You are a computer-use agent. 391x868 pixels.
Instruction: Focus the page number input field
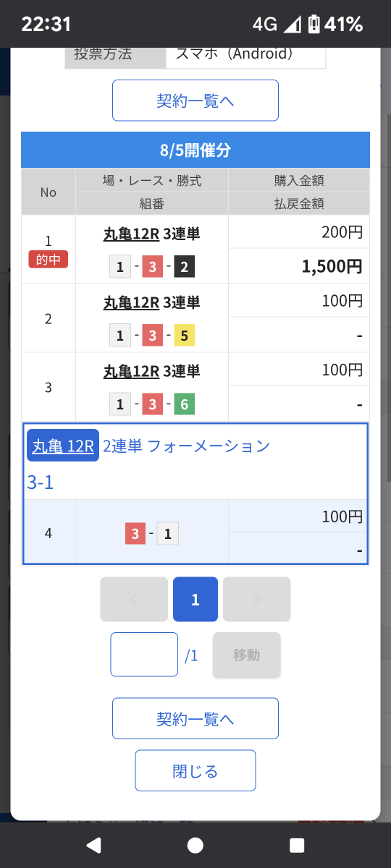coord(144,655)
